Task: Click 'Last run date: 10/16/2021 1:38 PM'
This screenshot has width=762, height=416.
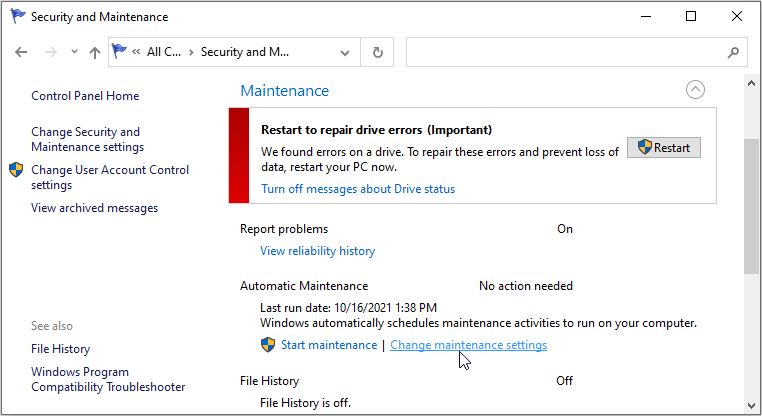Action: 348,308
